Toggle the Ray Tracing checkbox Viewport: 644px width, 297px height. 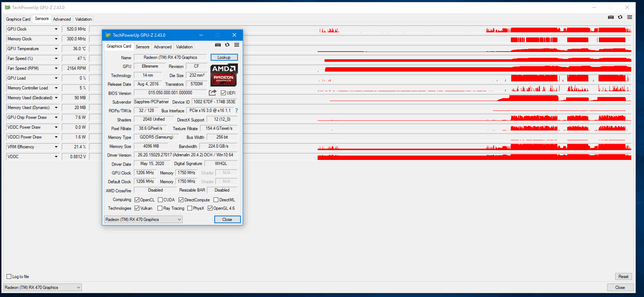click(160, 208)
